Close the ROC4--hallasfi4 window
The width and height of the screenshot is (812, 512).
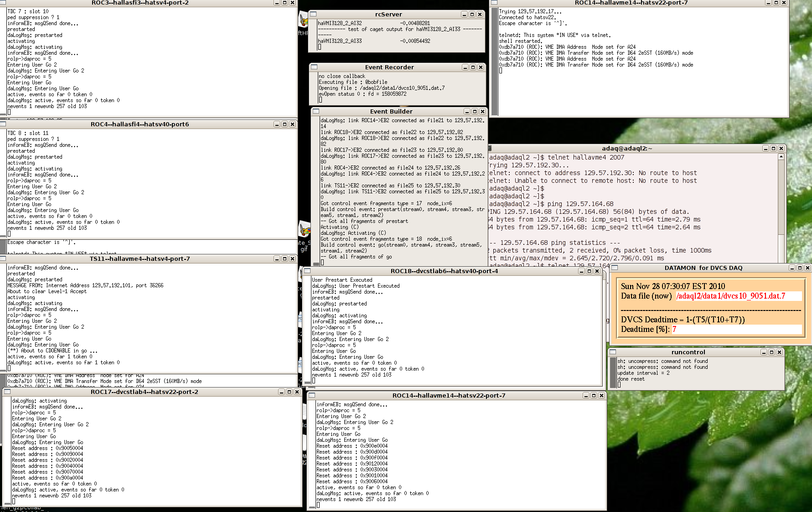pos(292,124)
